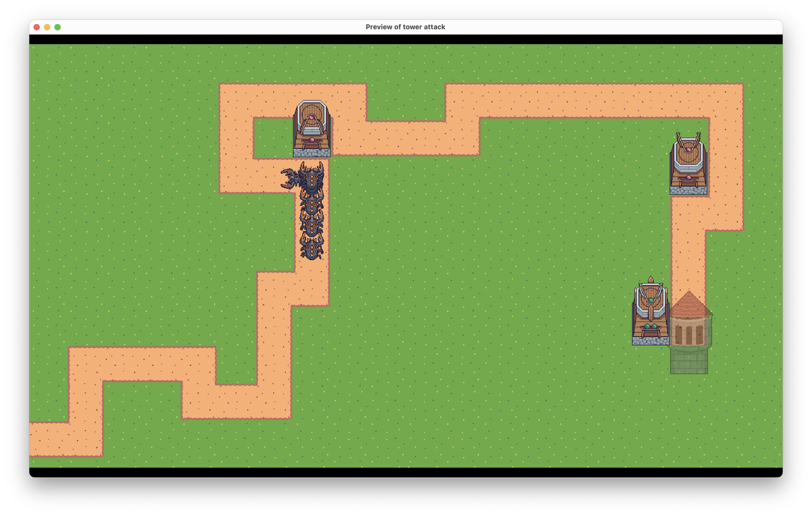The width and height of the screenshot is (812, 516).
Task: Click the pink orb loaded in top-left catapult
Action: pos(312,117)
